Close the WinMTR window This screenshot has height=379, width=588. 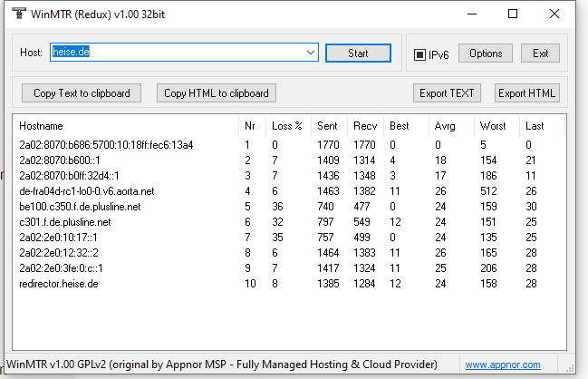554,14
